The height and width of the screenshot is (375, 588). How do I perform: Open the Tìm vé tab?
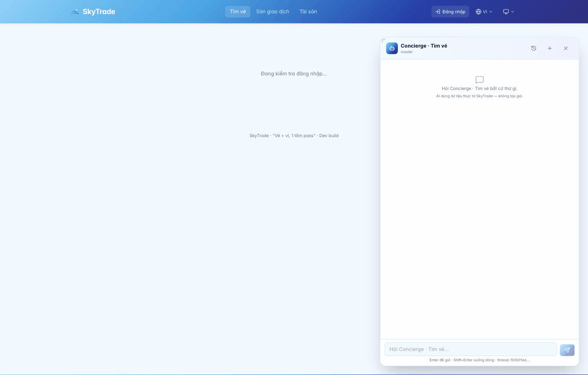tap(238, 12)
